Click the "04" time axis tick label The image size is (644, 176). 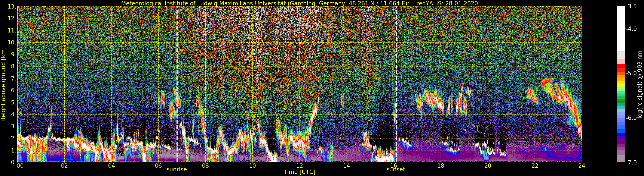(x=111, y=166)
